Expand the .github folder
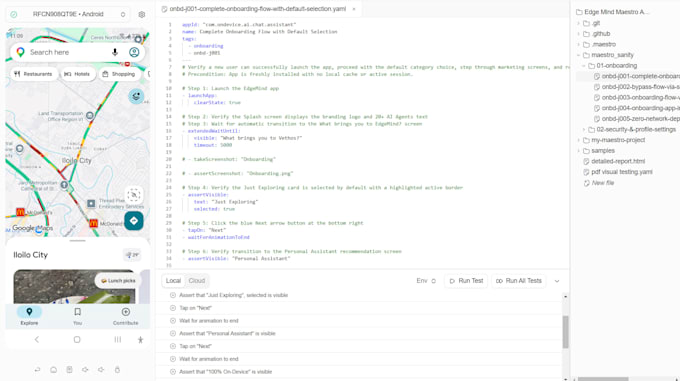The image size is (680, 381). click(579, 34)
